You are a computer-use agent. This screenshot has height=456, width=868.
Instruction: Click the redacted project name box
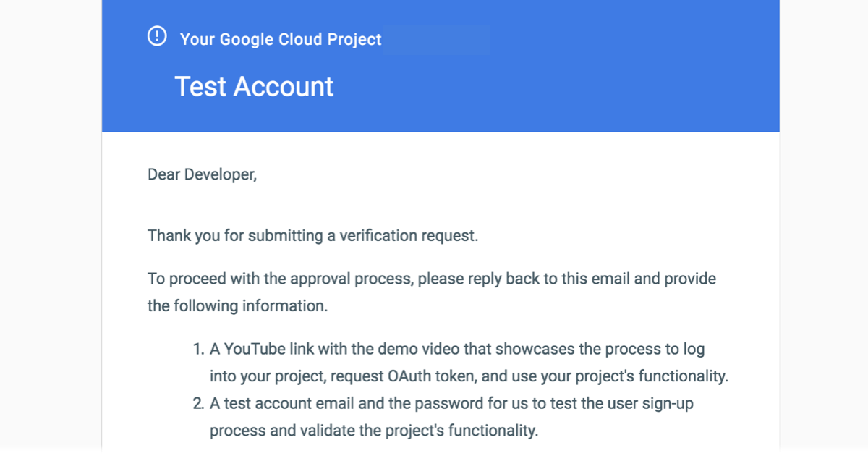[437, 40]
